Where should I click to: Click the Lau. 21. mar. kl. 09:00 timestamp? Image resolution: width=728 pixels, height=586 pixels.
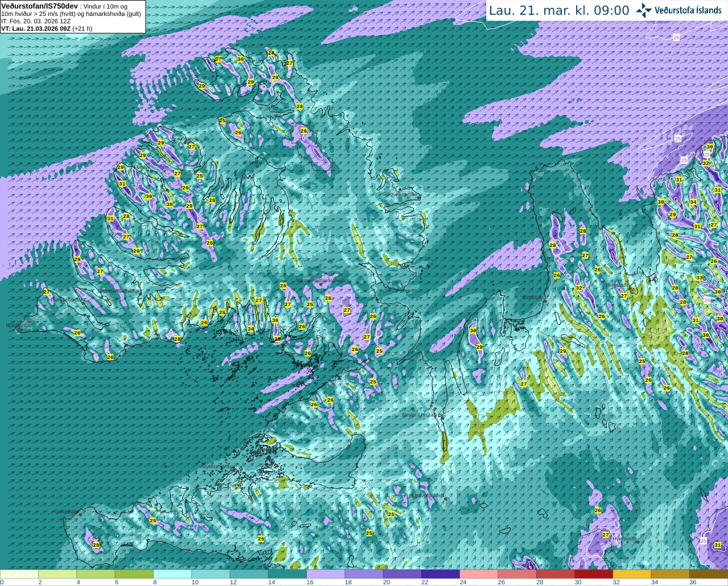[559, 10]
